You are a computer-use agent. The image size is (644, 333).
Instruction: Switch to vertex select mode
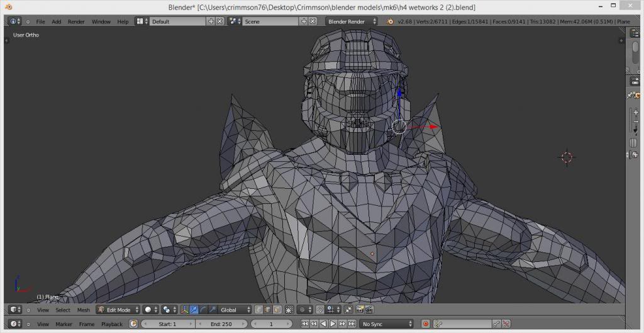[x=258, y=310]
